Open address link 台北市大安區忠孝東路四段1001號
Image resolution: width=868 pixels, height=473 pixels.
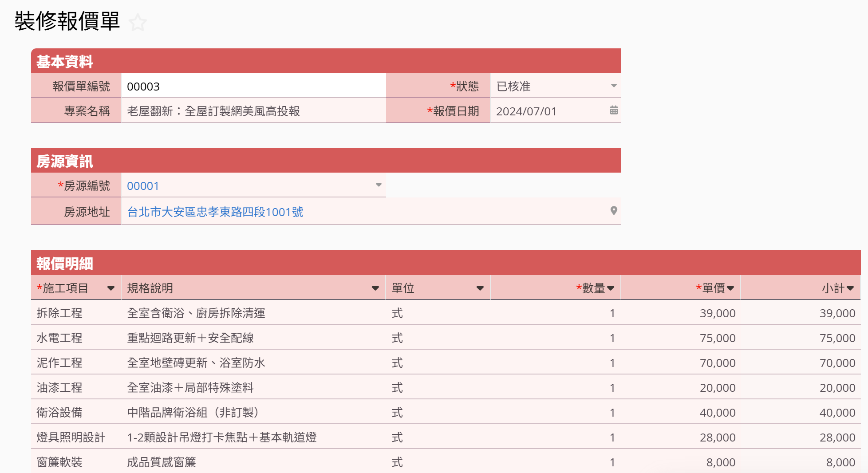pos(215,212)
